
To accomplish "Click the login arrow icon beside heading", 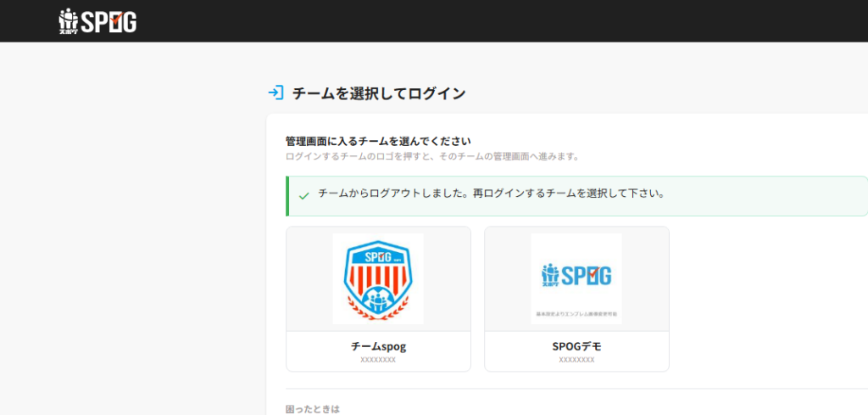I will 275,93.
